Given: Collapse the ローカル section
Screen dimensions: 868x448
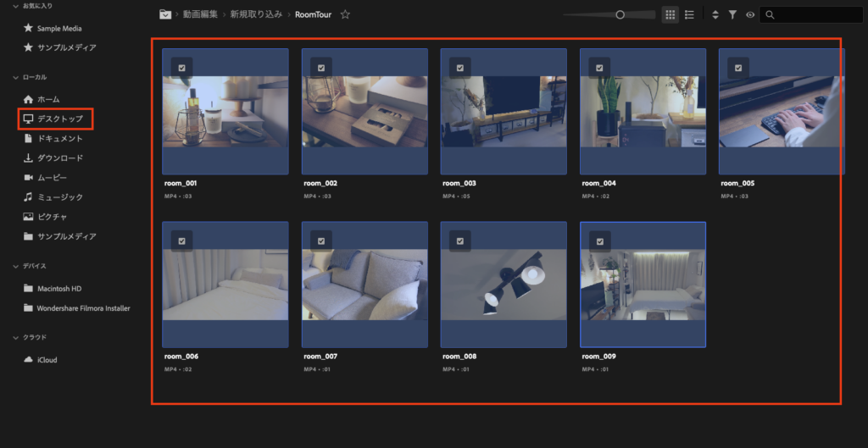Looking at the screenshot, I should pyautogui.click(x=16, y=77).
